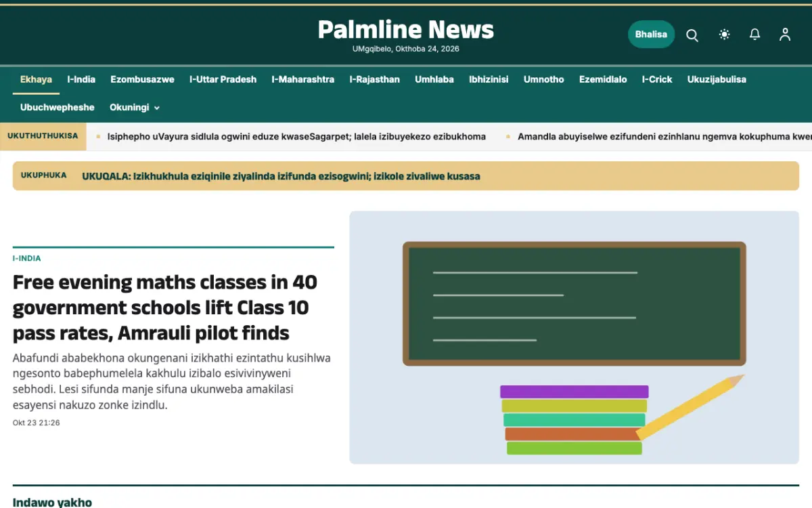Open the Umnotho section
812x508 pixels.
(543, 79)
